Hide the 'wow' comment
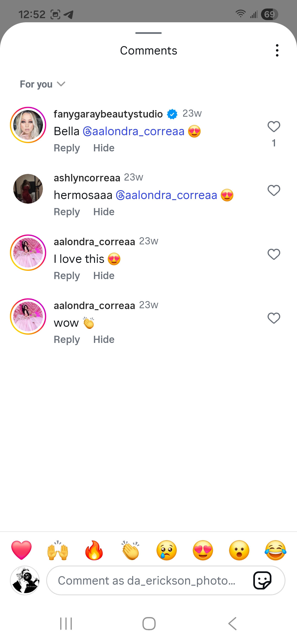Viewport: 297px width, 644px height. [104, 340]
